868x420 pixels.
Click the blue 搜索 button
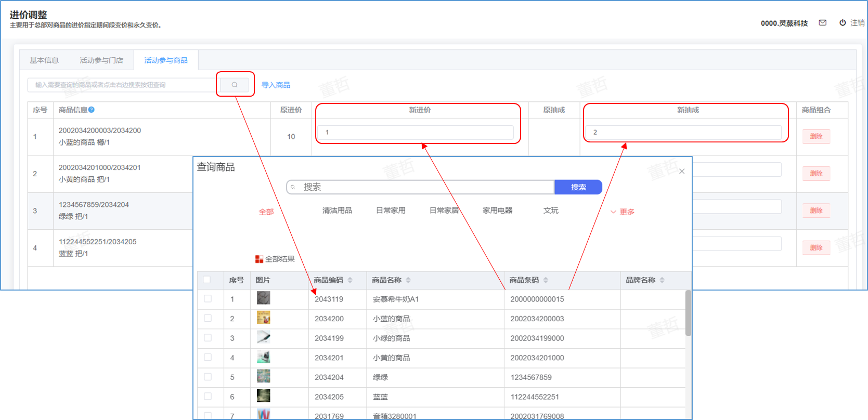point(578,187)
